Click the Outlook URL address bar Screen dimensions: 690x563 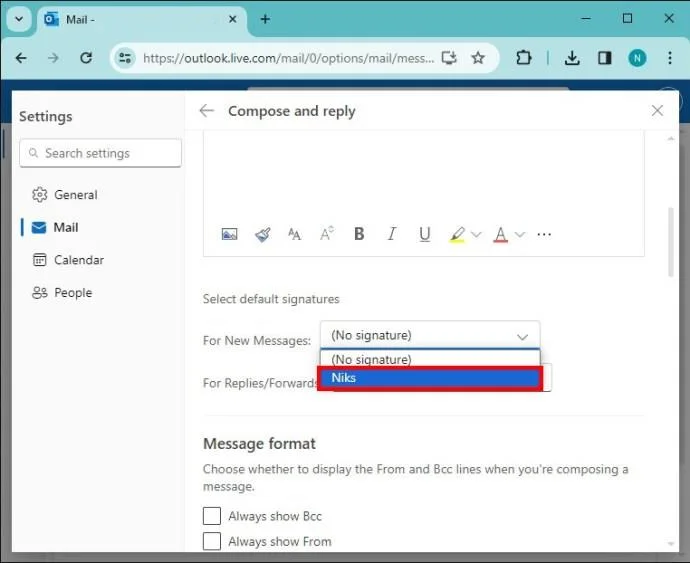coord(288,58)
